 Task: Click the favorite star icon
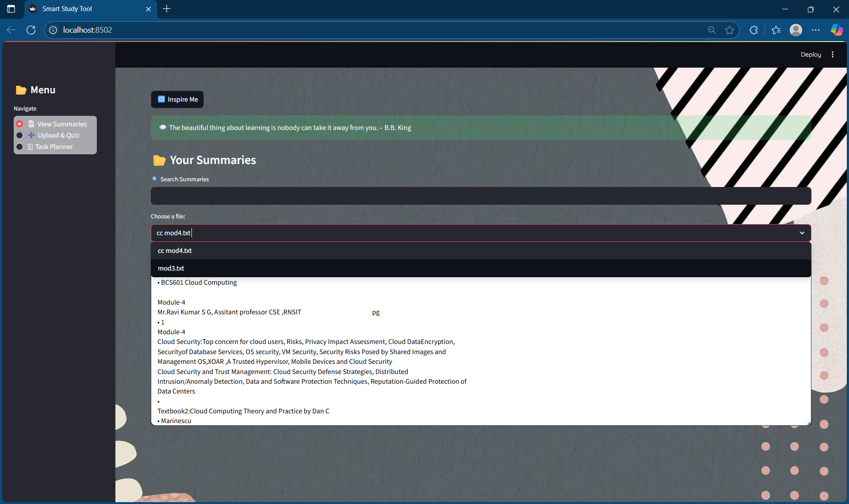tap(730, 30)
